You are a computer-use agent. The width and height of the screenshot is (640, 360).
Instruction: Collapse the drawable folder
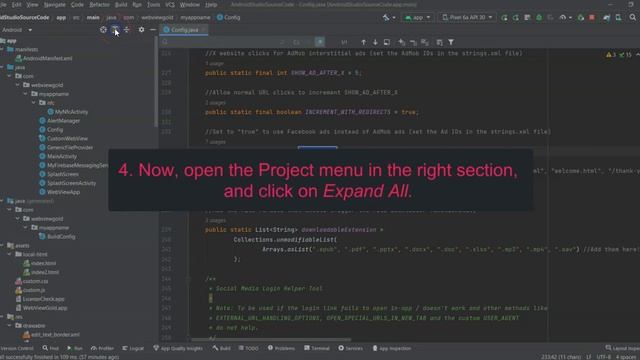point(10,326)
